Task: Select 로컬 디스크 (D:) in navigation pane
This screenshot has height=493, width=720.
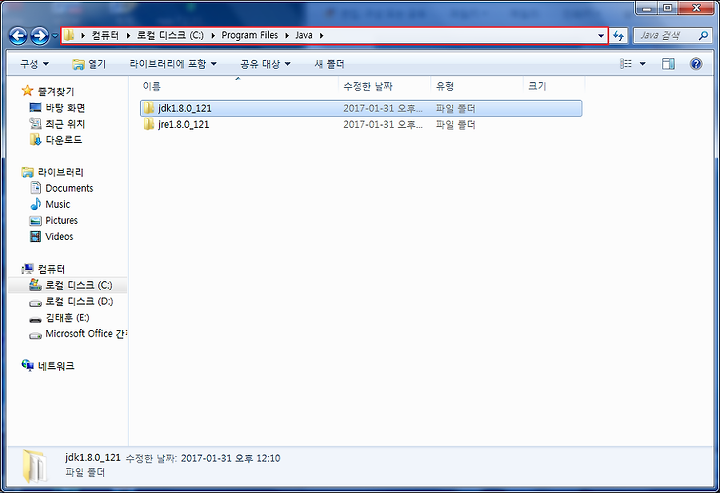Action: (79, 301)
